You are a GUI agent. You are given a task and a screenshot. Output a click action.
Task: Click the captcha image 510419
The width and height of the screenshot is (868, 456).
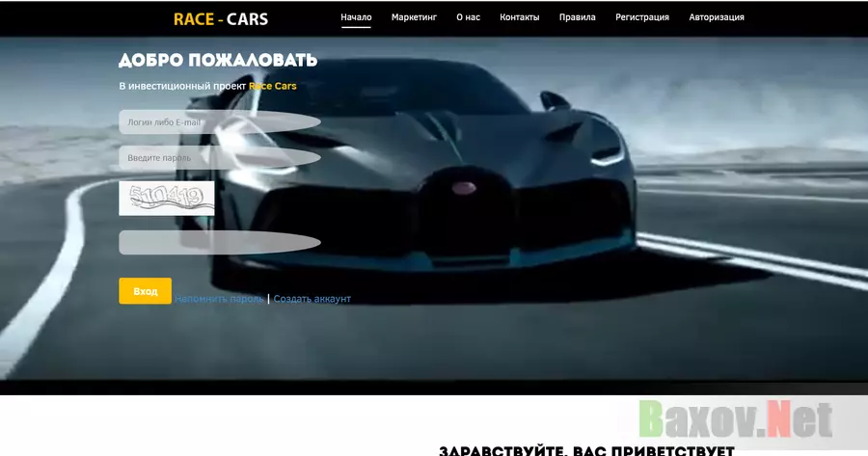tap(167, 199)
